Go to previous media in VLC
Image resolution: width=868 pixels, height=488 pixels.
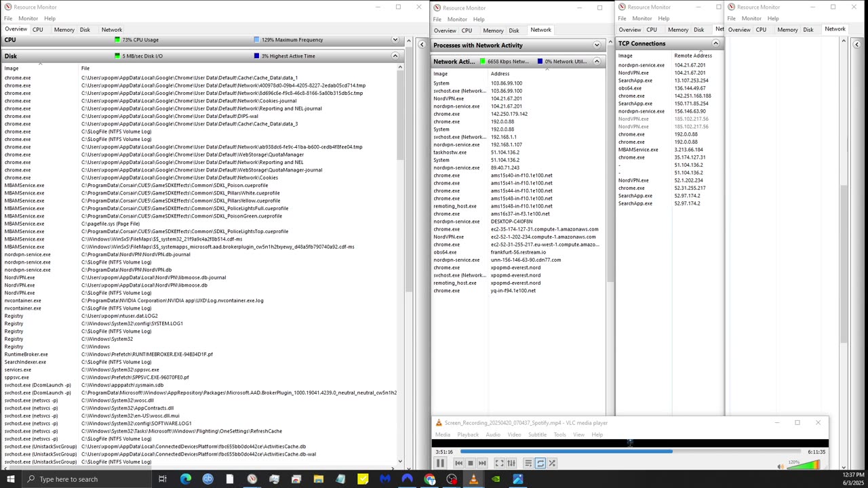(x=458, y=463)
